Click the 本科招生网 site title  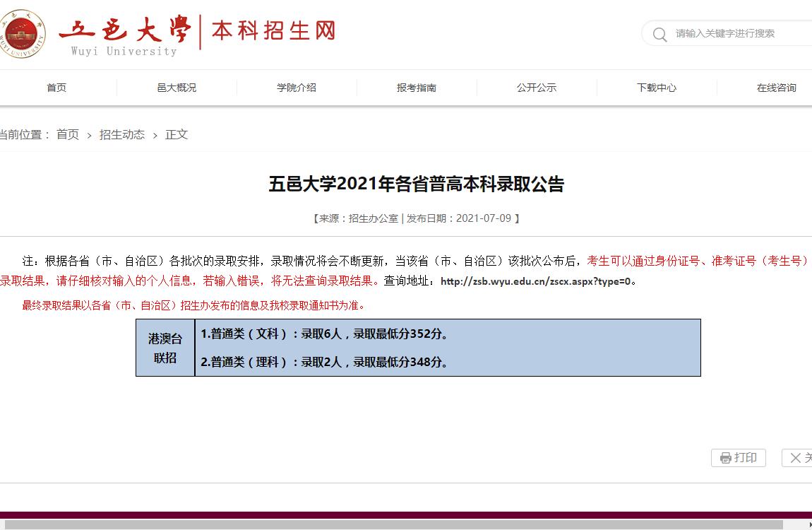273,31
